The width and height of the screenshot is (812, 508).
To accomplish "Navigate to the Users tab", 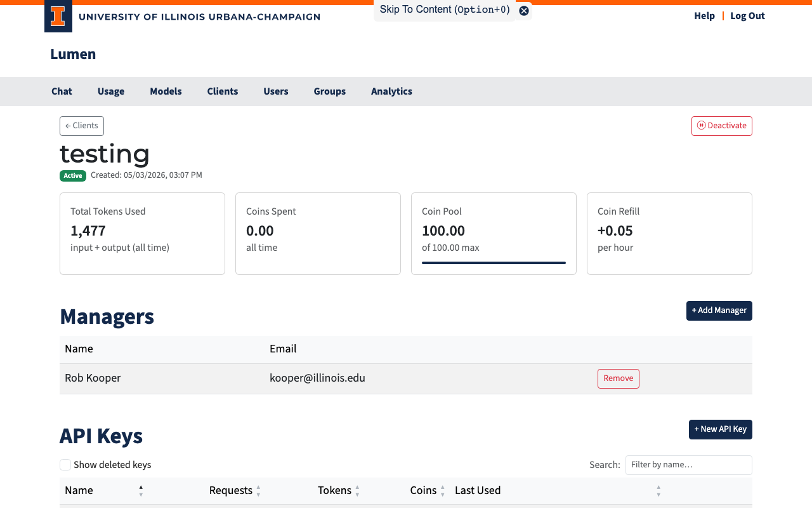I will pyautogui.click(x=276, y=91).
